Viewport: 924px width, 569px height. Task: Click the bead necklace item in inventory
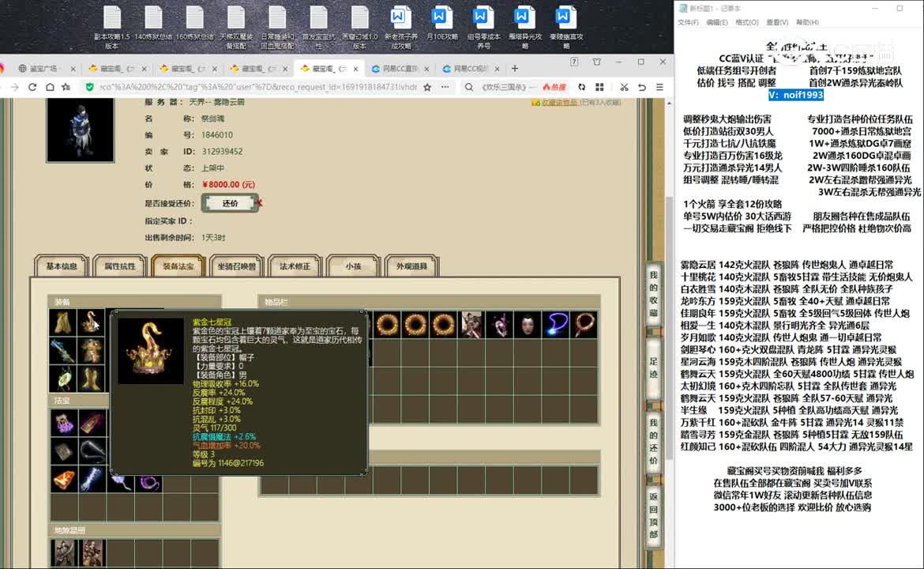pyautogui.click(x=584, y=325)
